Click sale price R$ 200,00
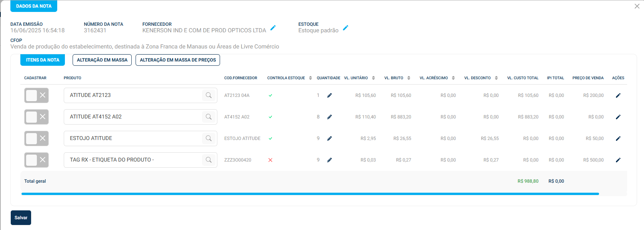644x230 pixels. coord(593,95)
